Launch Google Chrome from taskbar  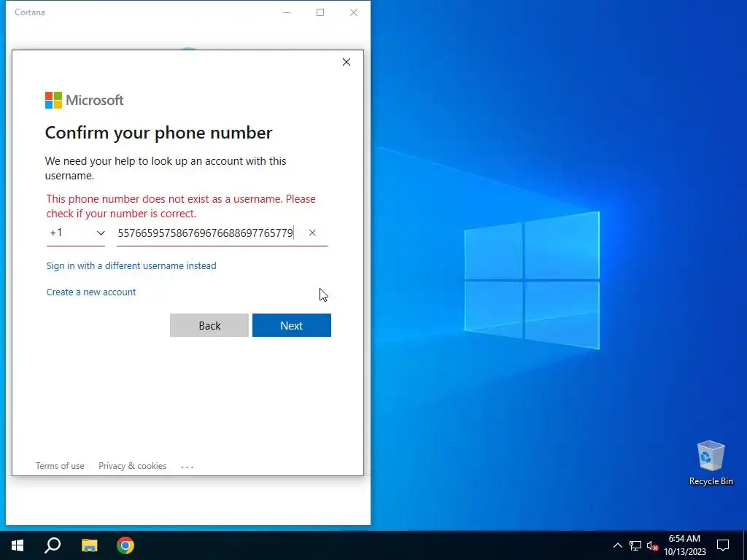click(125, 545)
